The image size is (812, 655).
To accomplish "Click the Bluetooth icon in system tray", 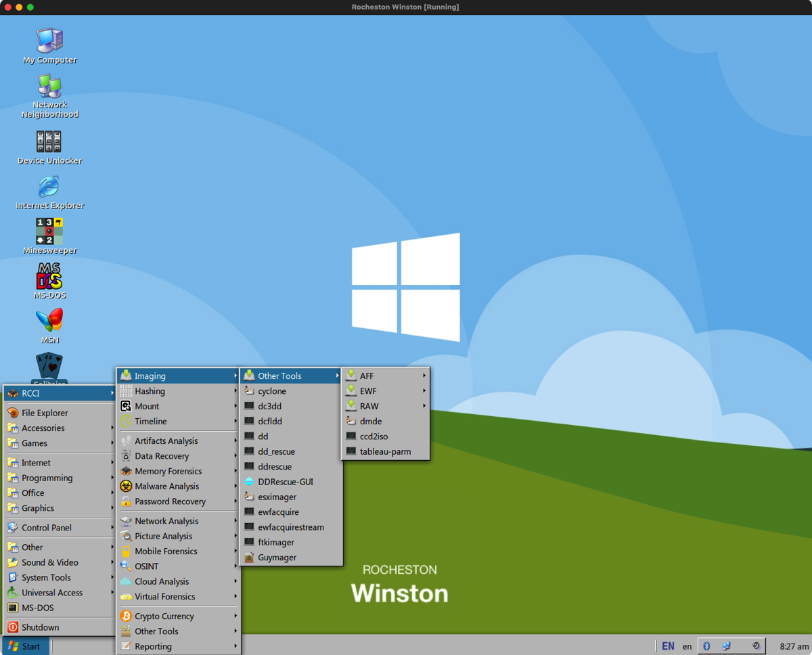I will (706, 646).
